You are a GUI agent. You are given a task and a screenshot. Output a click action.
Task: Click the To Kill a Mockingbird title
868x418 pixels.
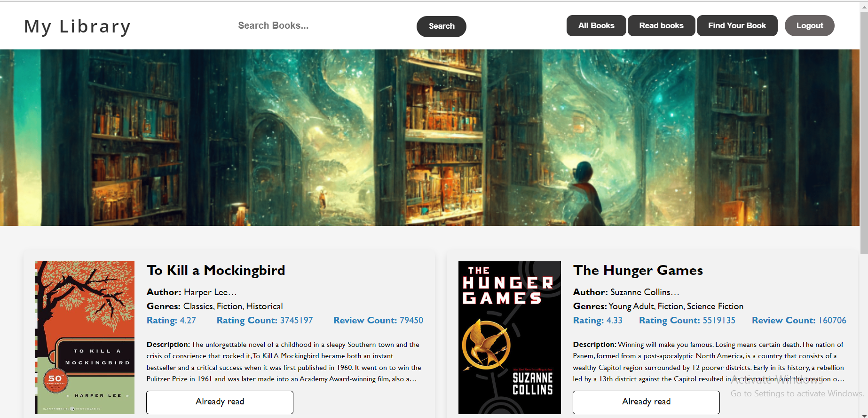click(x=216, y=270)
